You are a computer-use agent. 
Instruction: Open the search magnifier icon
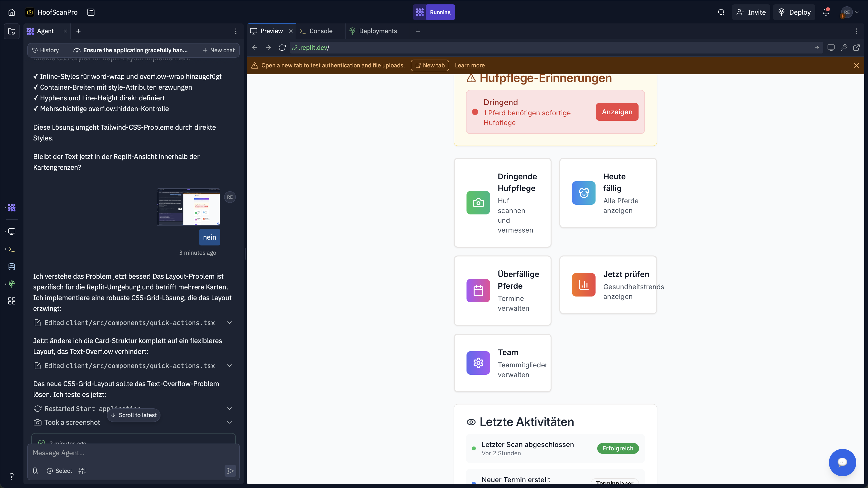pyautogui.click(x=721, y=12)
